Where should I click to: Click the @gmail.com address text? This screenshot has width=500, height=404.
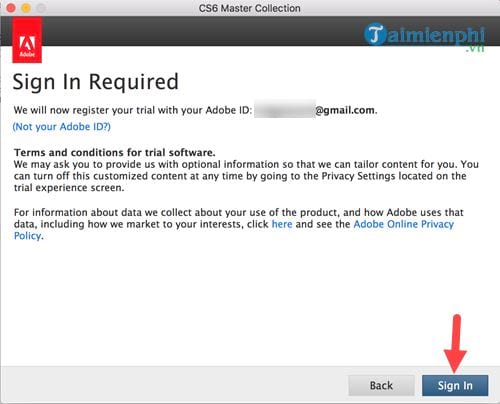click(x=346, y=110)
